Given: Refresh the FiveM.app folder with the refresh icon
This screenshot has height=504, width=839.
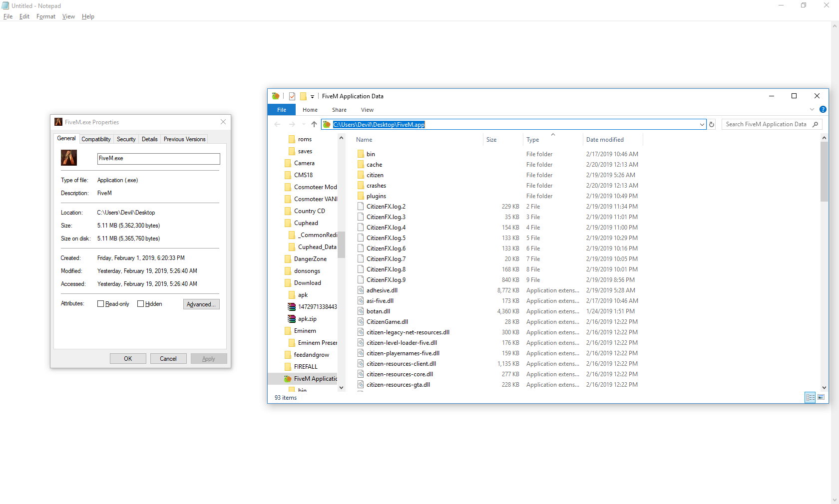Looking at the screenshot, I should tap(711, 124).
